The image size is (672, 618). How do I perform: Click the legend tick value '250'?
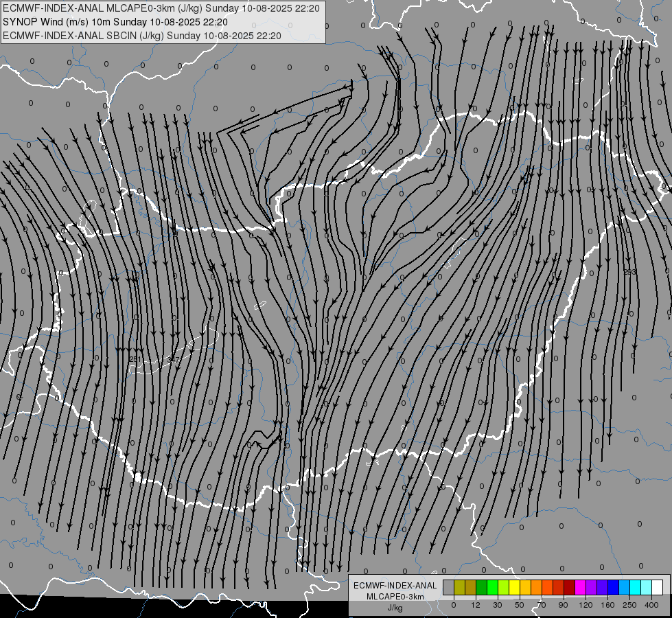pos(629,605)
